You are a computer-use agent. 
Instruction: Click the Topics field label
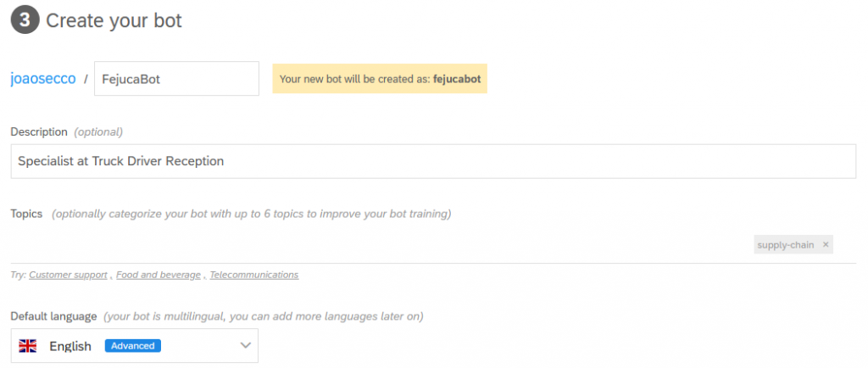pos(26,214)
